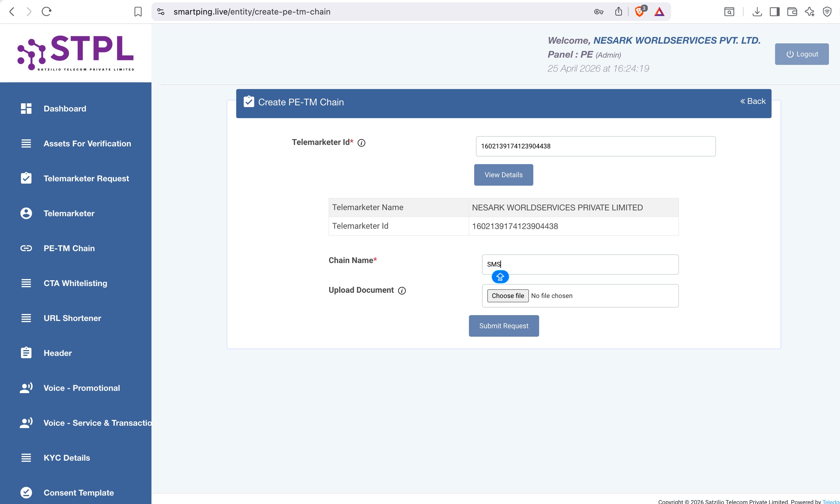Click the Telemarketer person icon
This screenshot has width=840, height=504.
tap(26, 213)
